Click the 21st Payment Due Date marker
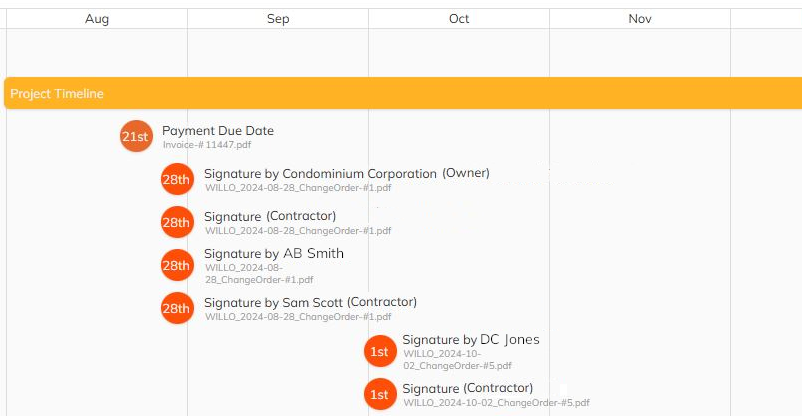Screen dimensions: 802x416 (135, 136)
